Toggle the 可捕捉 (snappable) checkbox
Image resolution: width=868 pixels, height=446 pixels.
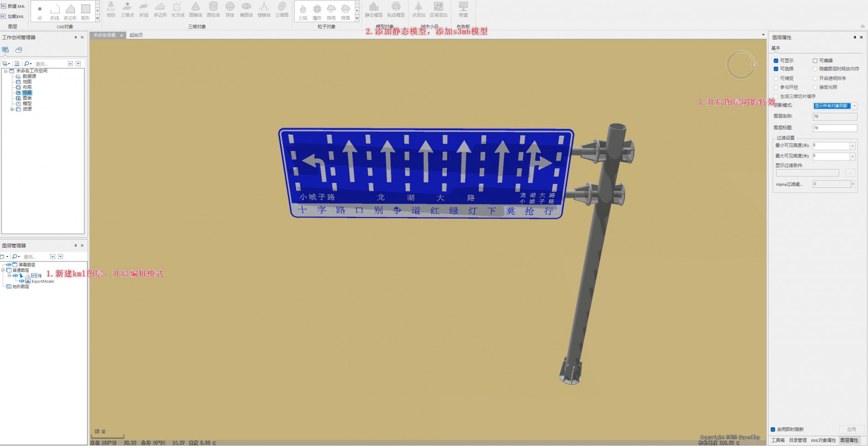[776, 79]
